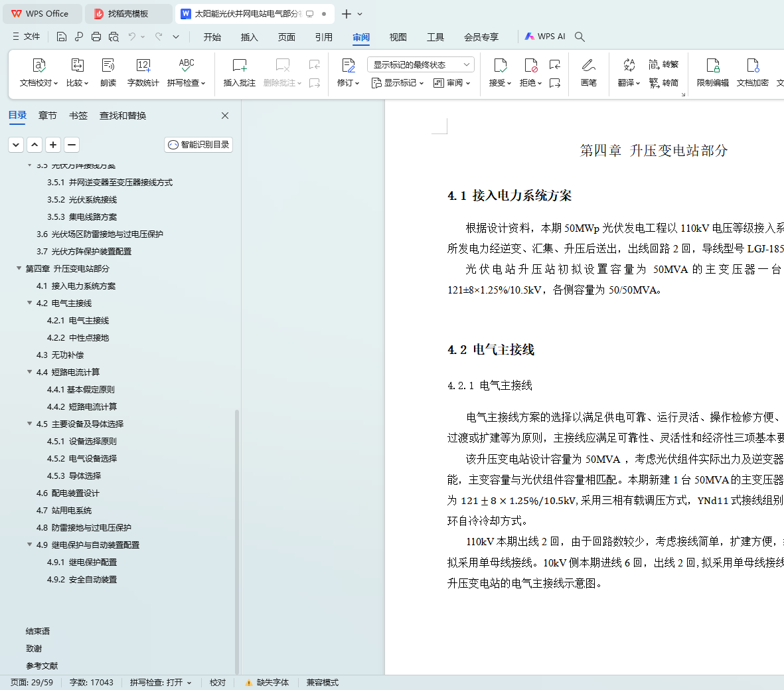Switch to the 视图 ribbon tab
The width and height of the screenshot is (784, 690).
[398, 37]
